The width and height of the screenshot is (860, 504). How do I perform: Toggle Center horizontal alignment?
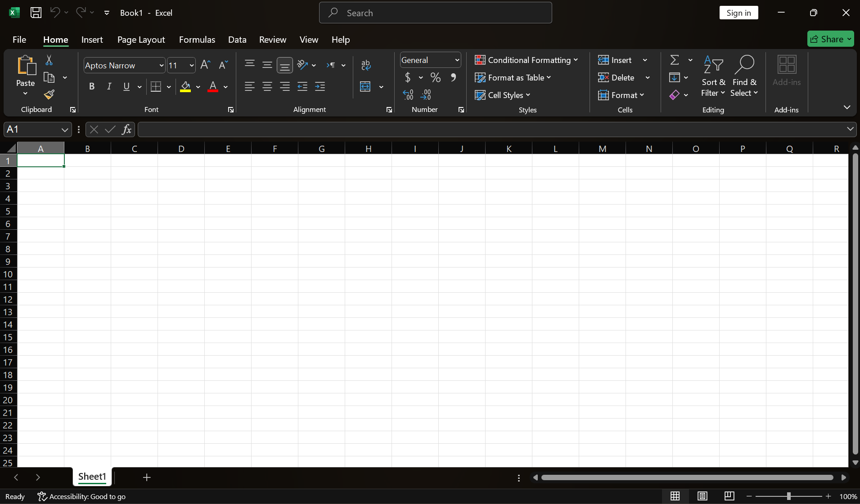(267, 86)
